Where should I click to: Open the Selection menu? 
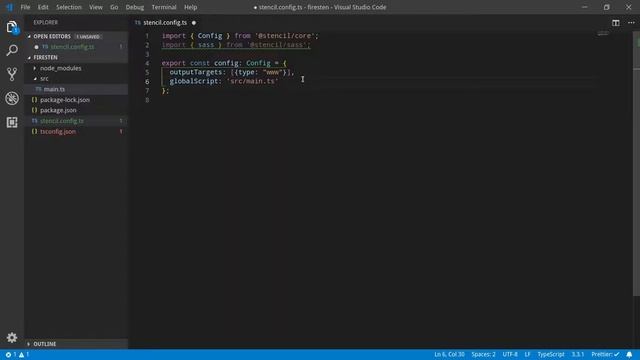[x=69, y=7]
